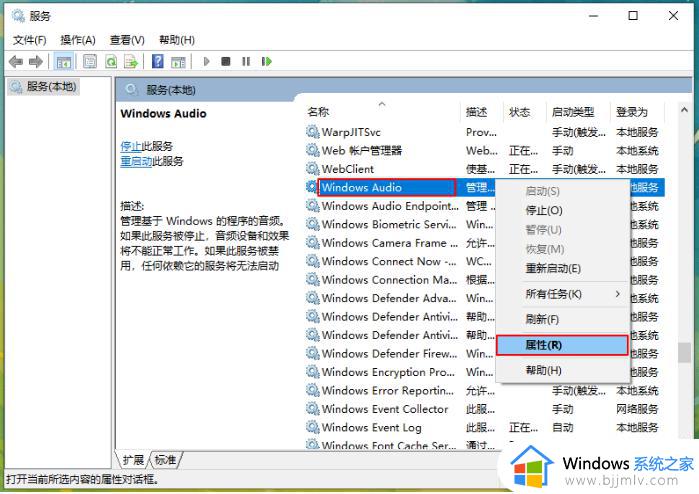Sort by 描述 column header

(481, 111)
